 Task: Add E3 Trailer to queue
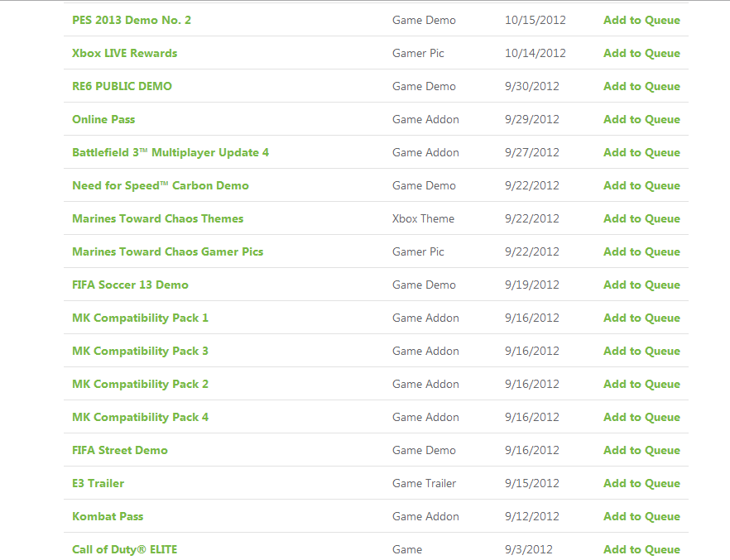(x=641, y=483)
